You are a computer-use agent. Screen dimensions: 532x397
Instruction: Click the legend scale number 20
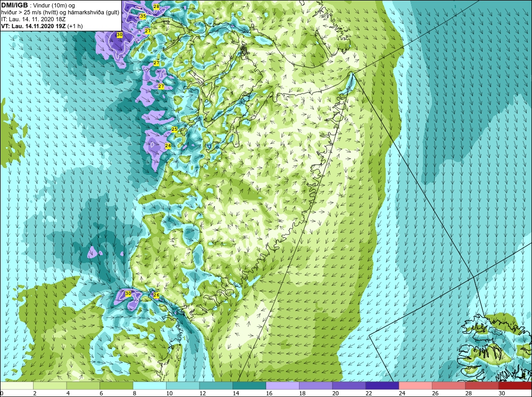(336, 393)
